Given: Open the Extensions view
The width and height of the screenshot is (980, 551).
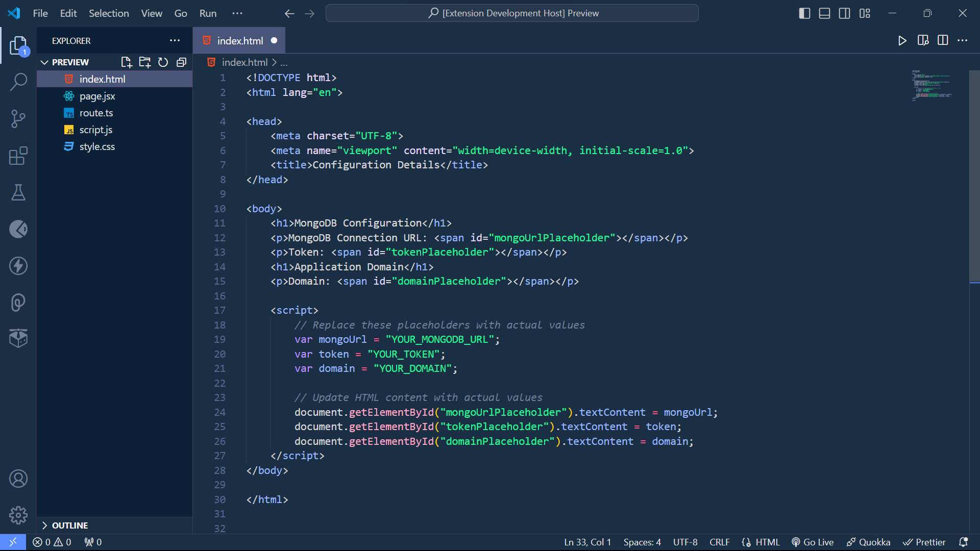Looking at the screenshot, I should point(18,156).
